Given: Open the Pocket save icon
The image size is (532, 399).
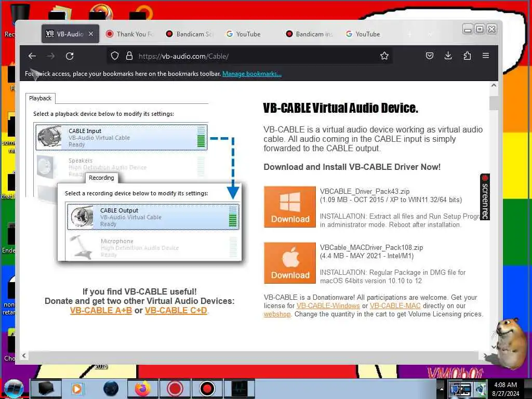Looking at the screenshot, I should coord(430,56).
